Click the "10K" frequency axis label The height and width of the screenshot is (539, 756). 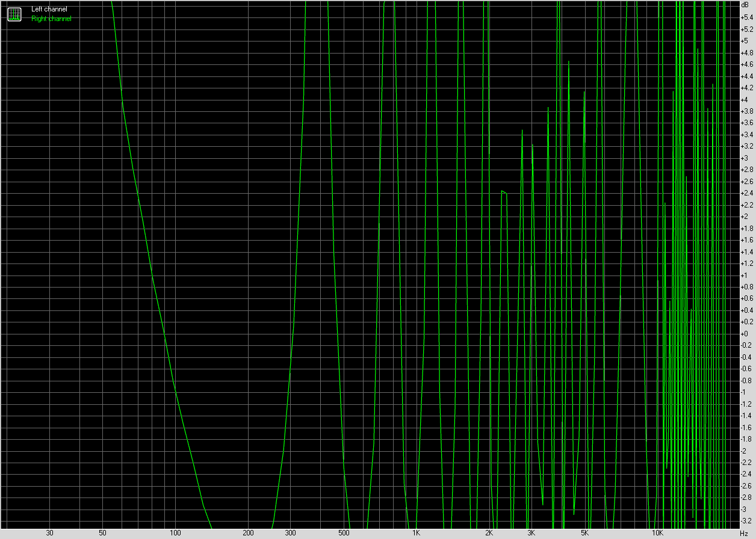pyautogui.click(x=657, y=534)
